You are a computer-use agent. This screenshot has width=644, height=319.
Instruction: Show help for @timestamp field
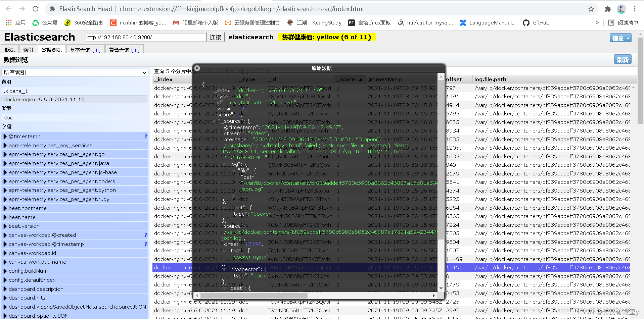tap(146, 137)
